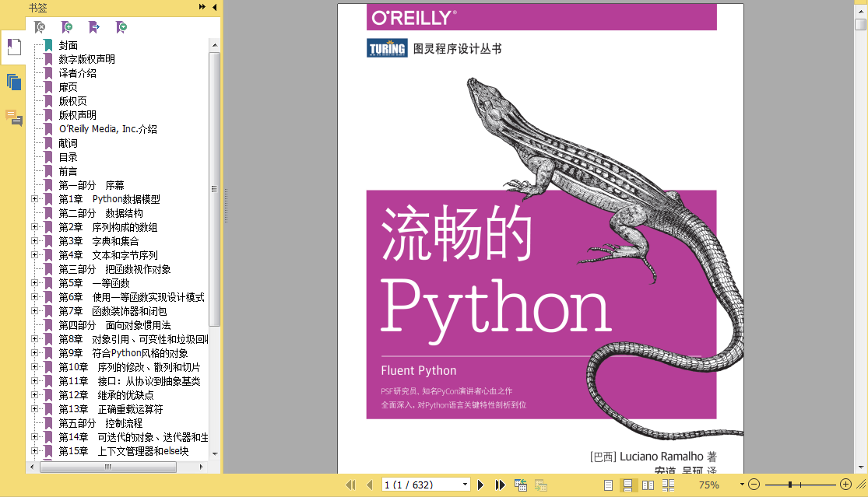The image size is (868, 497).
Task: Open the page number dropdown
Action: coord(465,485)
